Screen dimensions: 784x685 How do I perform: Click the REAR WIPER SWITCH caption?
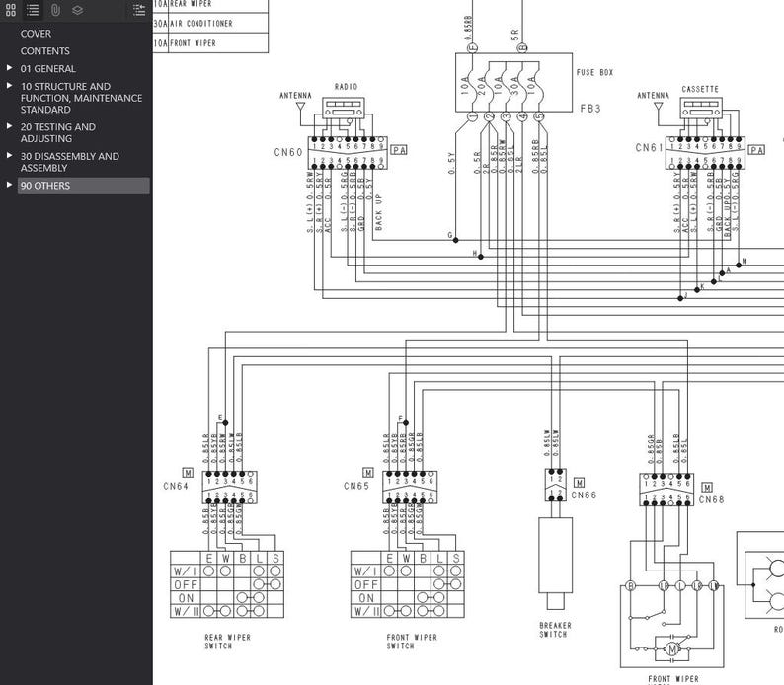(227, 642)
